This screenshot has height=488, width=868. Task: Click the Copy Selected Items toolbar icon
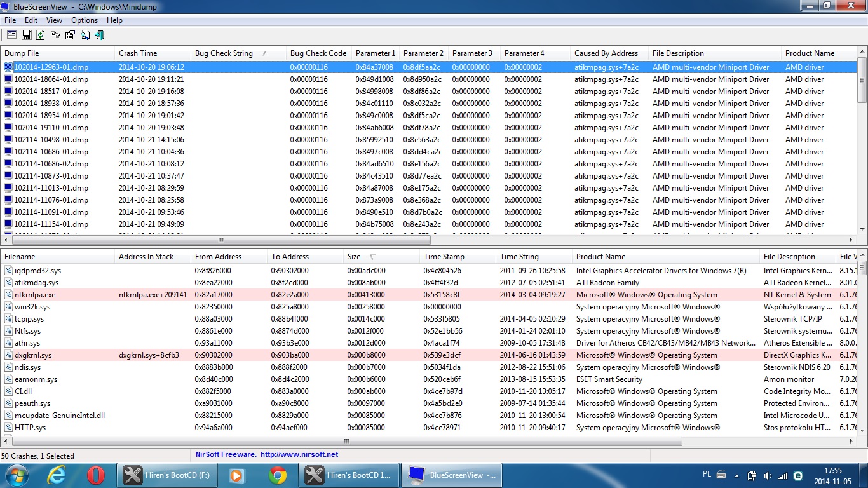tap(56, 35)
